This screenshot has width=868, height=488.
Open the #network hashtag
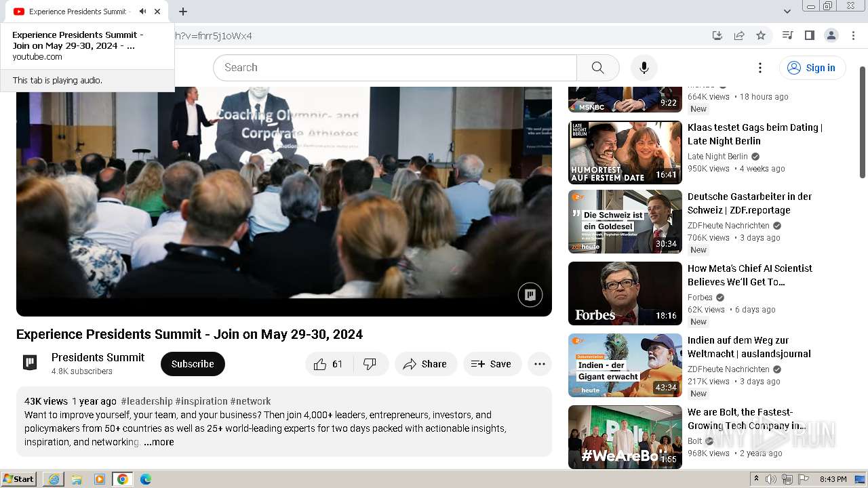pos(250,401)
